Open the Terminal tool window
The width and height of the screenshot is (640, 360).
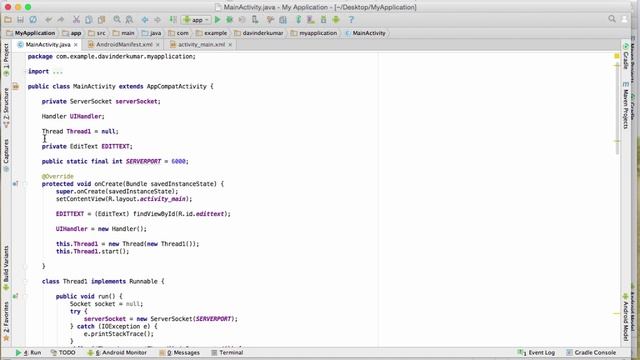227,352
